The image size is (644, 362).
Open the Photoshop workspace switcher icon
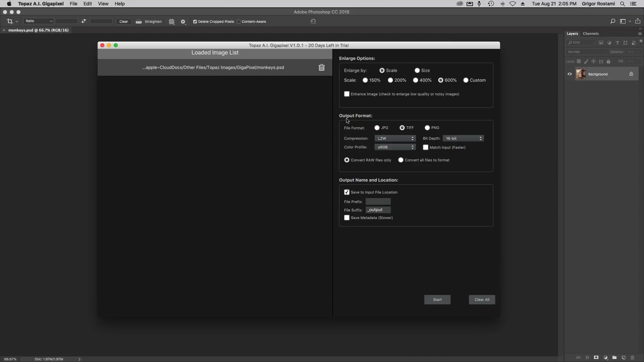click(623, 21)
